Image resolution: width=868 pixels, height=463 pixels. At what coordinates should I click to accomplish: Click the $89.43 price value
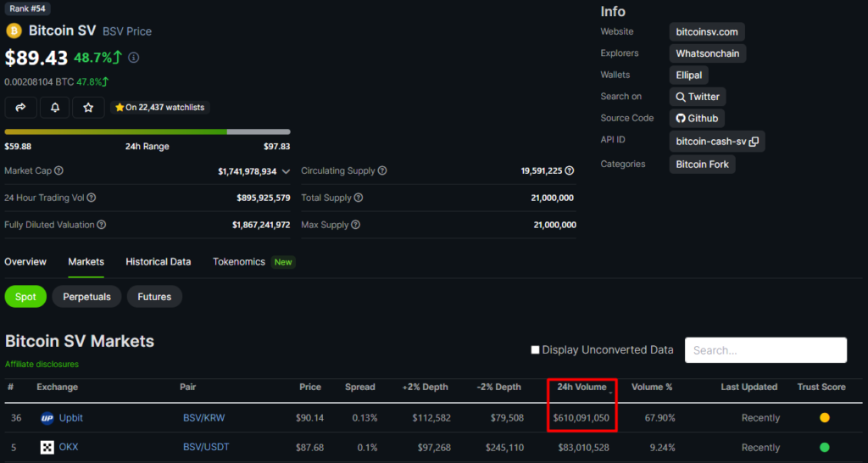pos(36,58)
